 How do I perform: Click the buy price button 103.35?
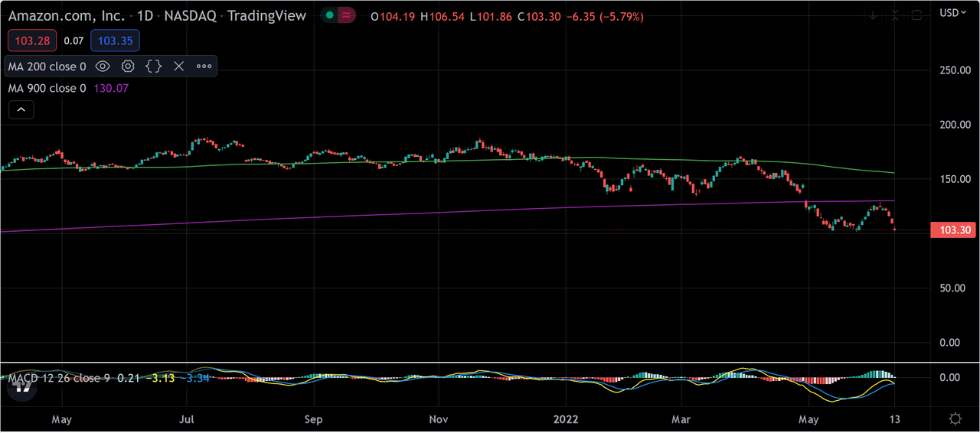click(115, 41)
